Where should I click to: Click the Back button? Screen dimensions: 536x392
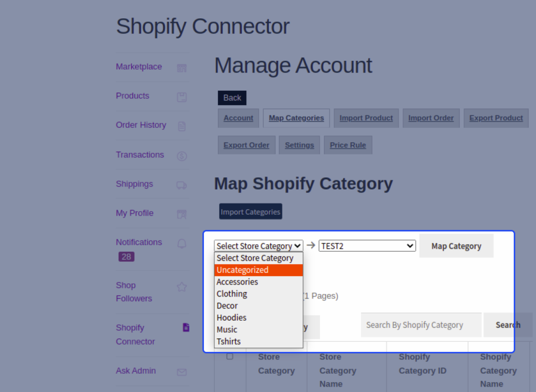(232, 98)
